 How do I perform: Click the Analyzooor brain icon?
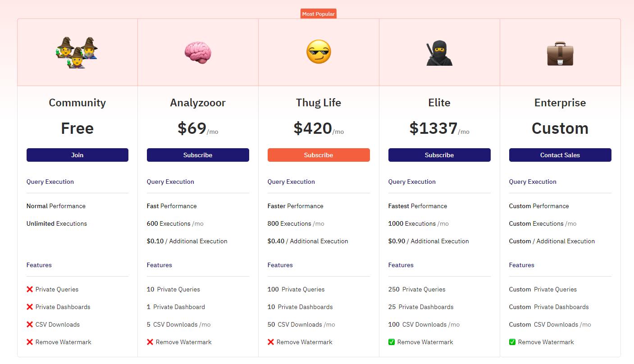pyautogui.click(x=198, y=53)
